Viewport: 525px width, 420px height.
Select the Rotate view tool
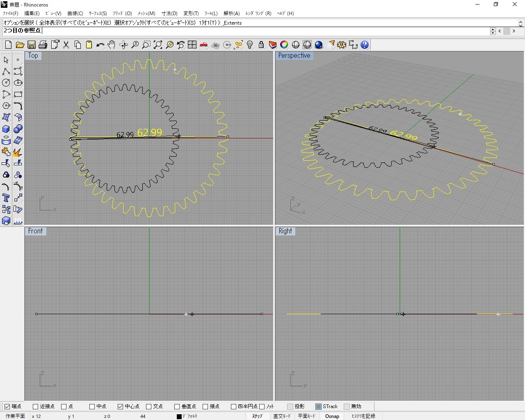[x=123, y=45]
